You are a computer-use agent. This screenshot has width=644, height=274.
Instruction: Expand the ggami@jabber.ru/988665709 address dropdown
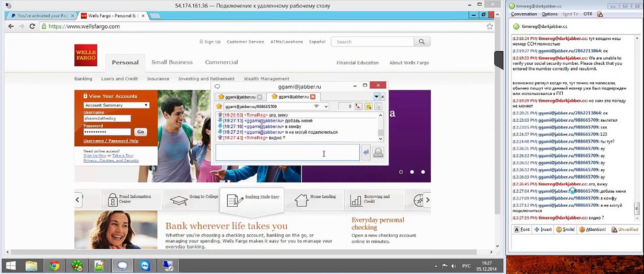click(x=326, y=107)
